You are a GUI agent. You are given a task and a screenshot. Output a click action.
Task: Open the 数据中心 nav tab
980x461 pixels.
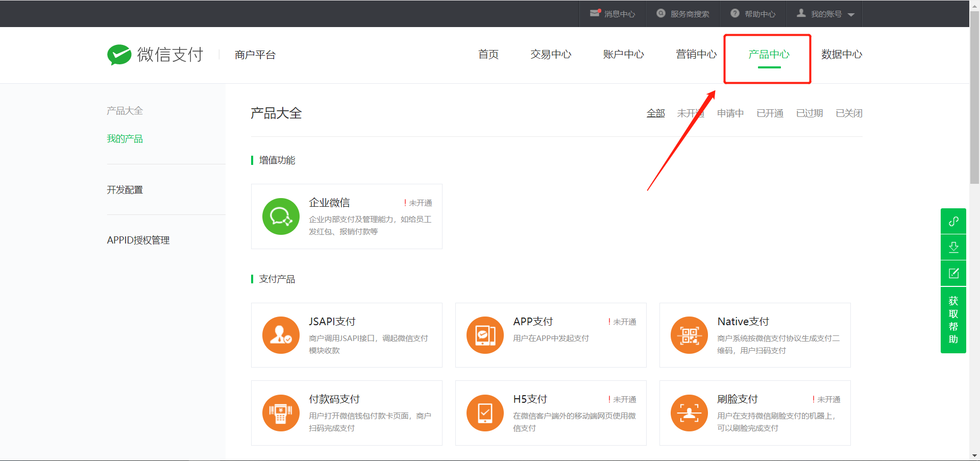[x=842, y=54]
